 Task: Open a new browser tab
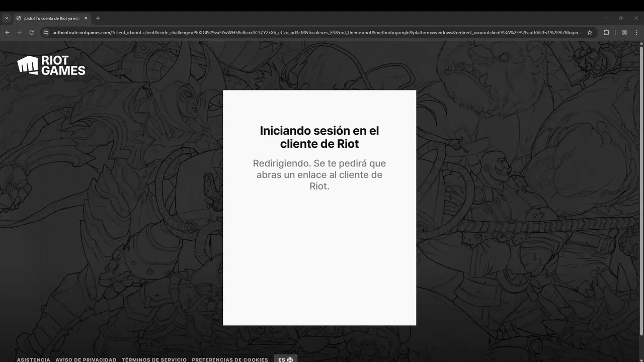pos(98,18)
